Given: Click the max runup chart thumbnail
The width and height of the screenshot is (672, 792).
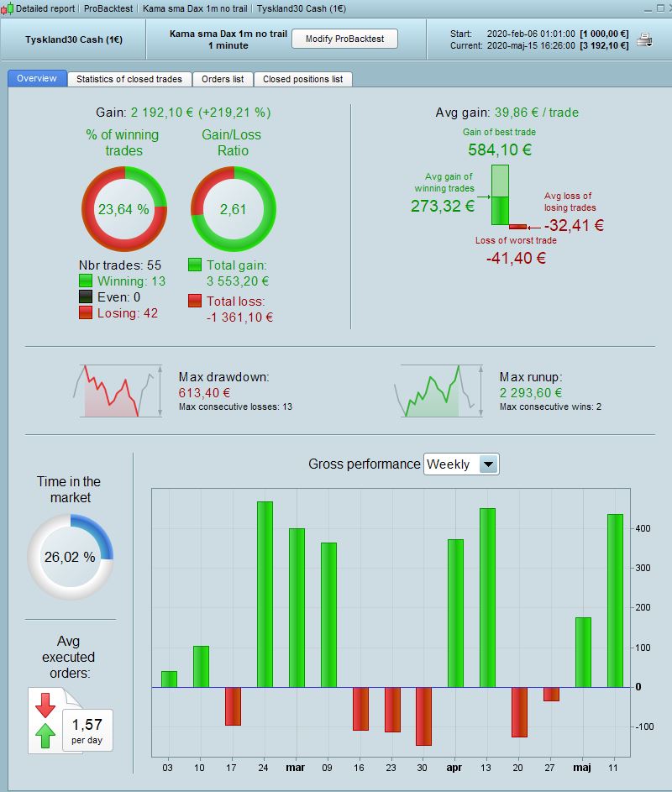Looking at the screenshot, I should click(438, 391).
